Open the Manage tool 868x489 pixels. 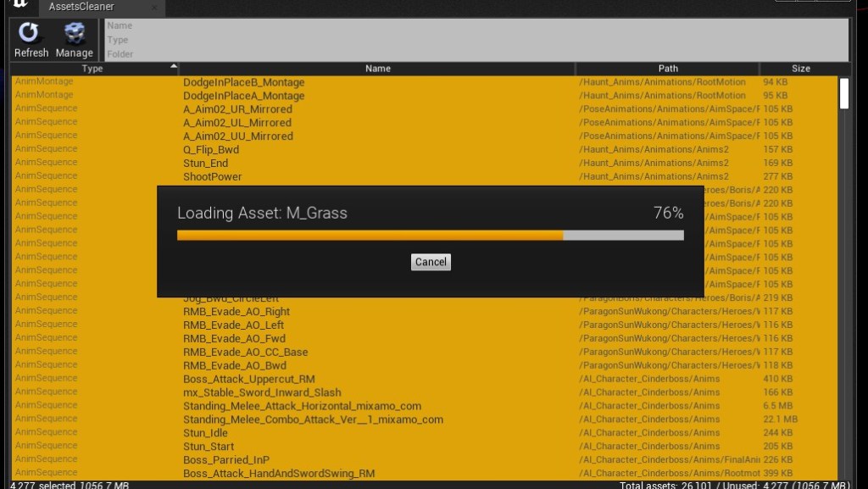point(74,34)
